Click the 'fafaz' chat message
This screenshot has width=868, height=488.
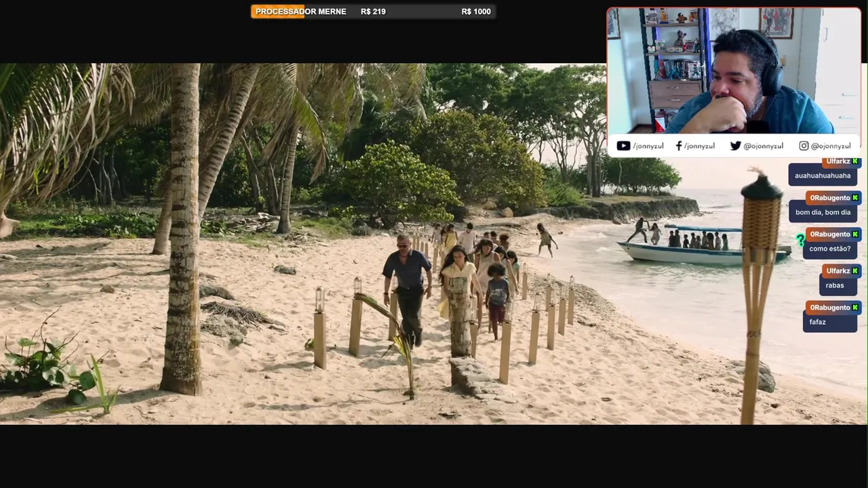coord(830,322)
